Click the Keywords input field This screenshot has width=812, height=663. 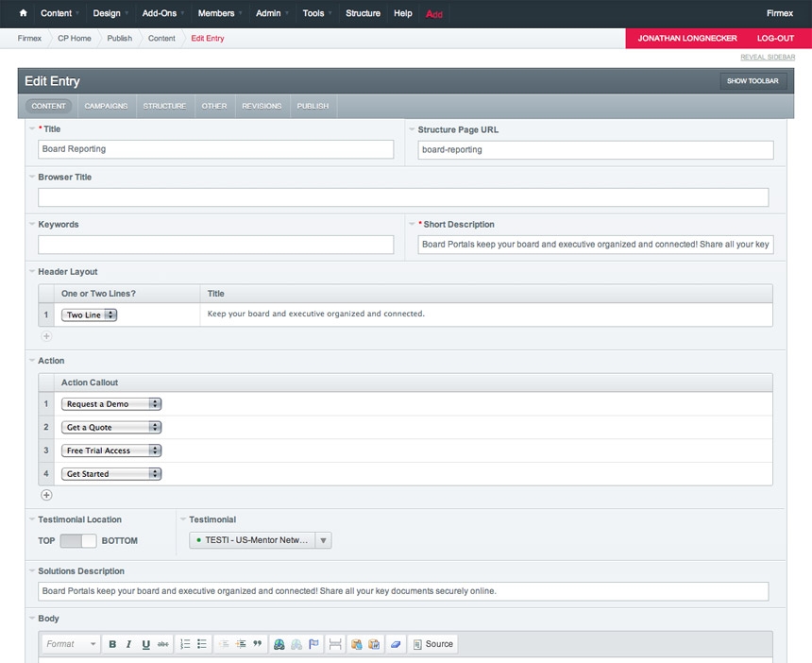[x=215, y=245]
